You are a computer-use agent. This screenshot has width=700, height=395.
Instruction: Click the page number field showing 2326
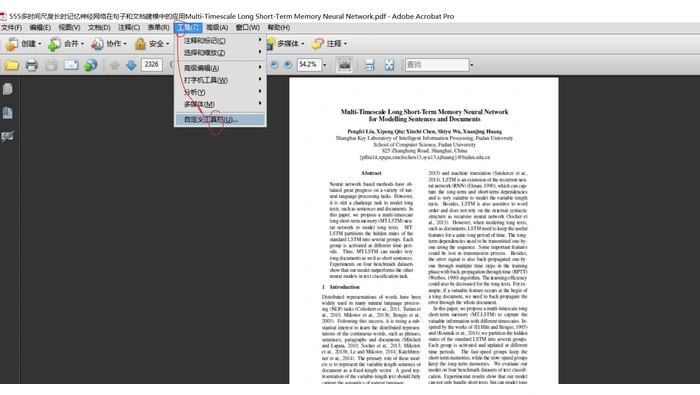[152, 65]
